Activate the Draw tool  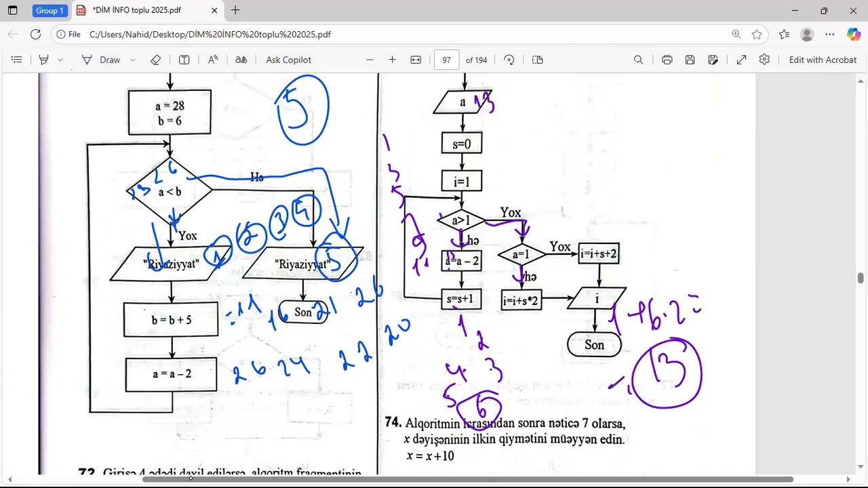click(x=101, y=60)
